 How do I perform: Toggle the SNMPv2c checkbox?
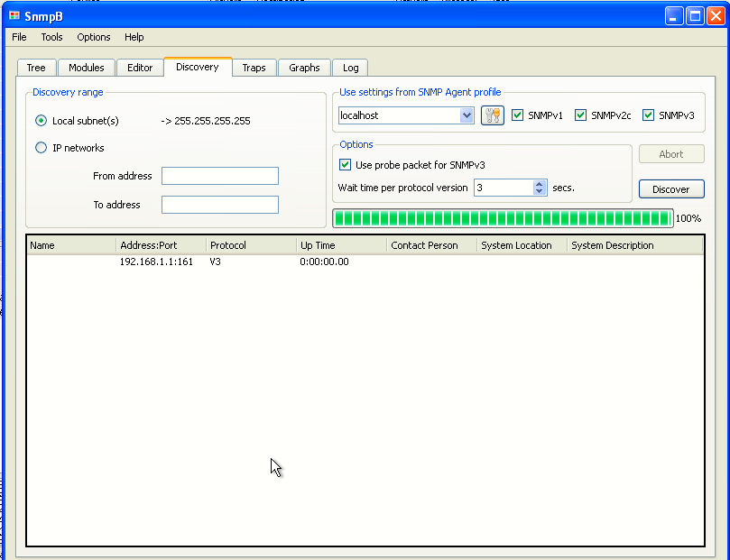(x=580, y=115)
